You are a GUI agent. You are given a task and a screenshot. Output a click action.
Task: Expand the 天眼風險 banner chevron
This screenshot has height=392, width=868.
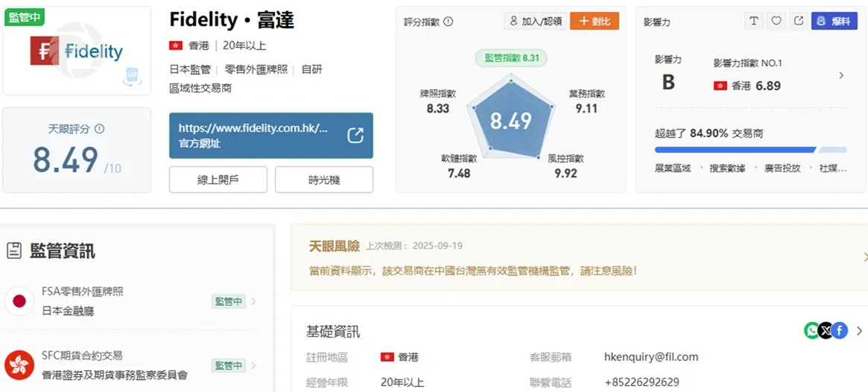pos(865,257)
